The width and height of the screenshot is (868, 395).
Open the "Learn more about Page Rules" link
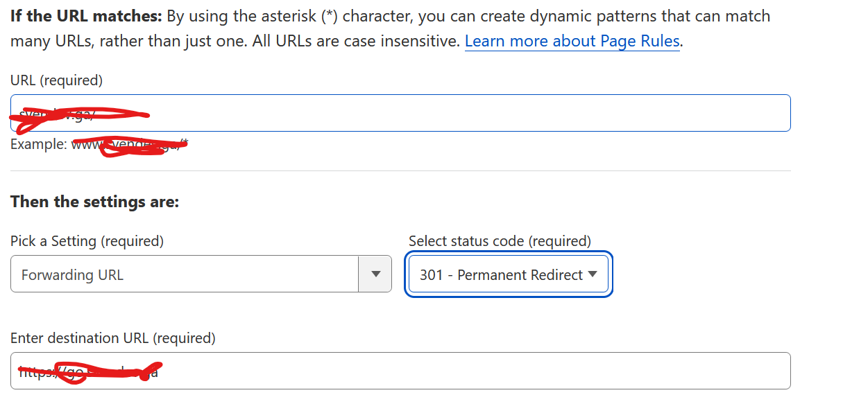pyautogui.click(x=572, y=42)
